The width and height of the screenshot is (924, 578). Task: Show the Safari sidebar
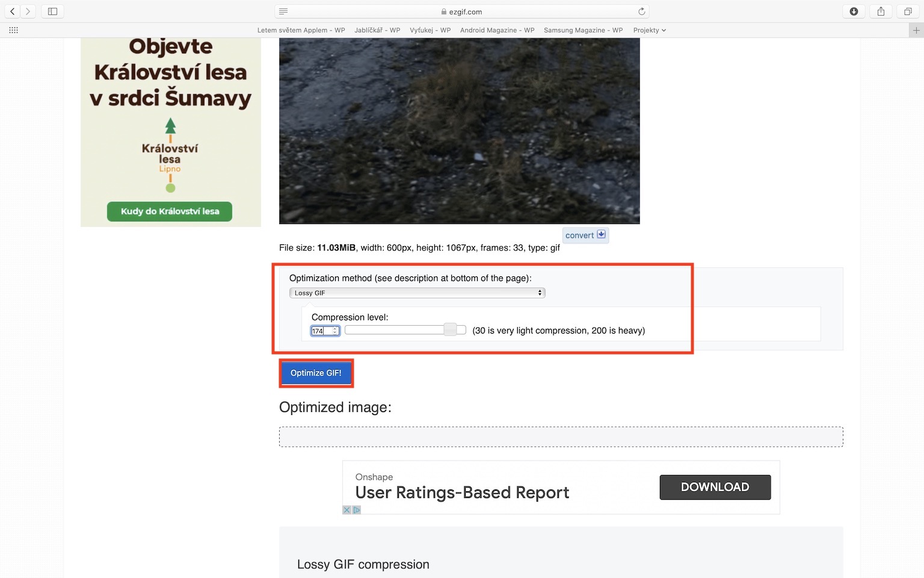coord(52,11)
